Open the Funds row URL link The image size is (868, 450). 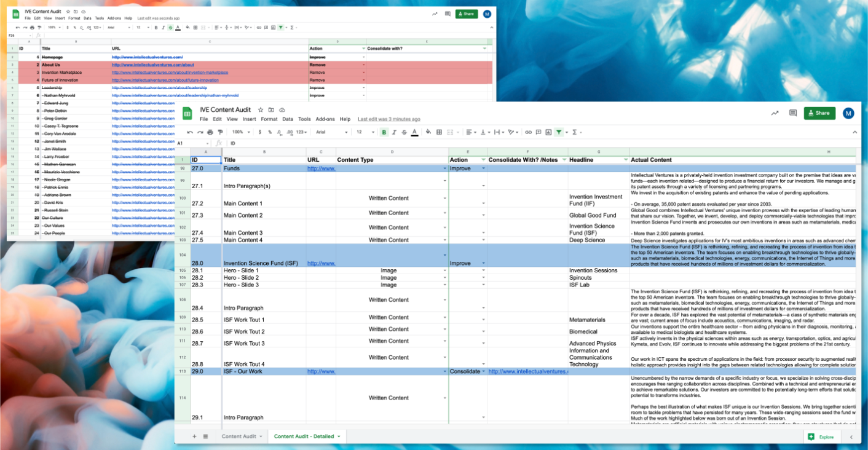pyautogui.click(x=321, y=168)
